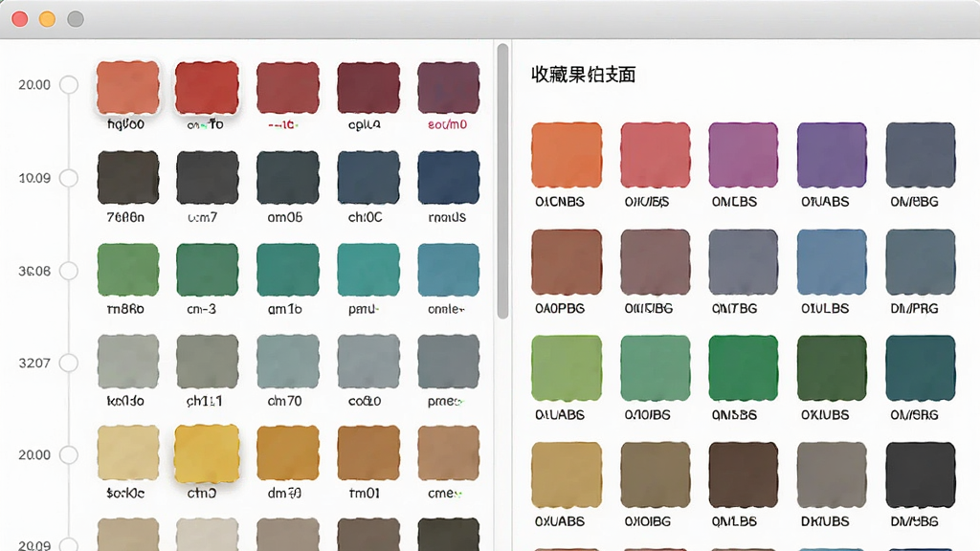Pick the pale blue-gray swatch labeled cm70
The height and width of the screenshot is (551, 980).
[x=287, y=362]
